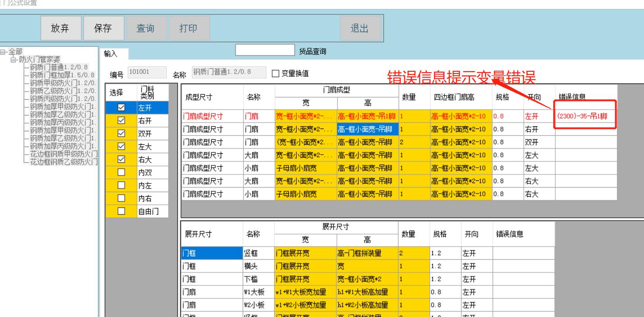Viewport: 644px width, 317px height.
Task: Click the 查询 (Query) button
Action: click(146, 28)
